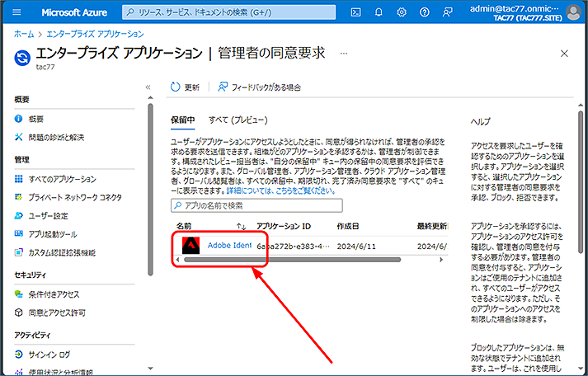
Task: Open the hamburger portal menu
Action: point(16,12)
